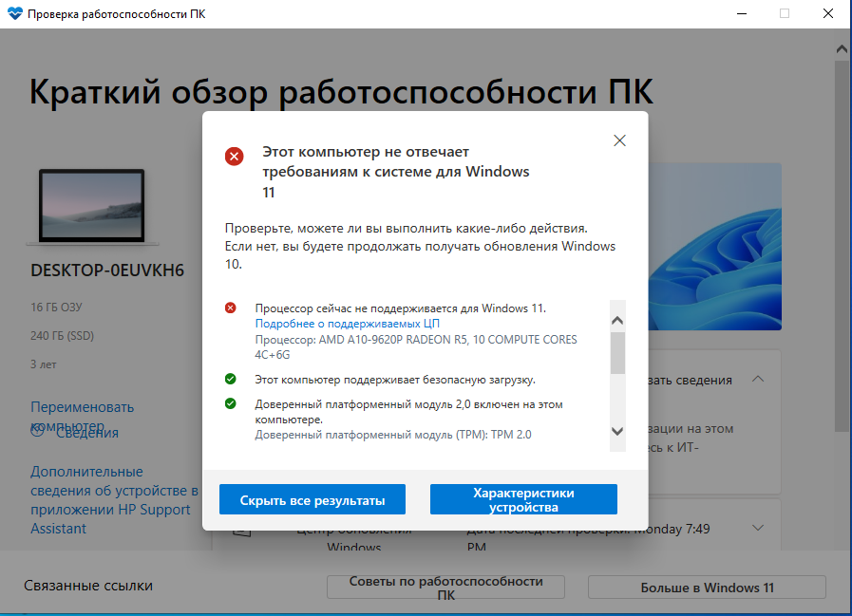Open Device specifications button

[x=523, y=500]
